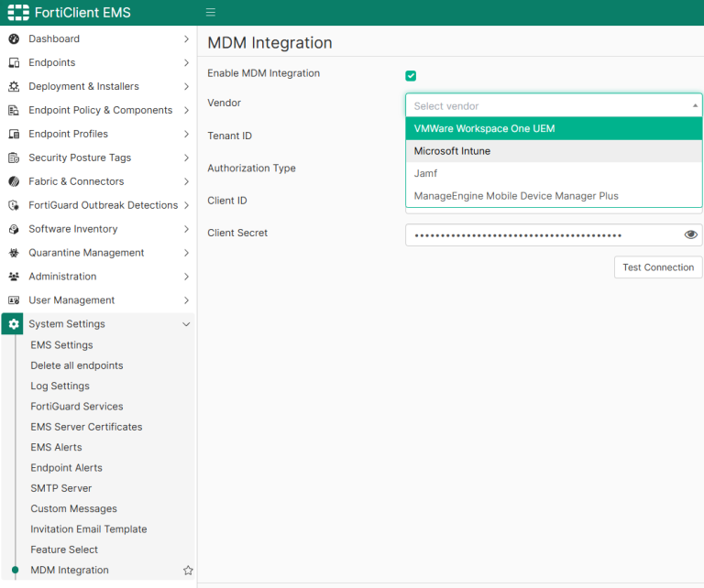Open Log Settings submenu item

(x=60, y=387)
